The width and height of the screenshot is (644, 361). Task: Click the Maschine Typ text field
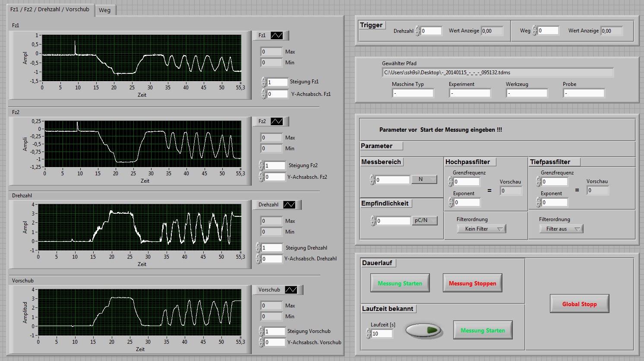pos(413,93)
